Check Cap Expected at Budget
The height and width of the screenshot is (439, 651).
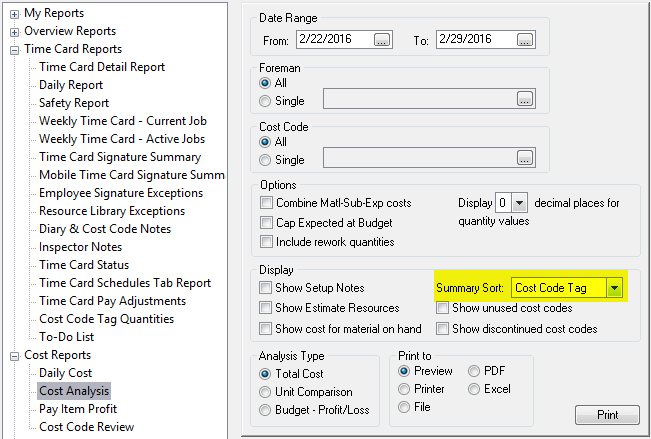click(x=266, y=223)
